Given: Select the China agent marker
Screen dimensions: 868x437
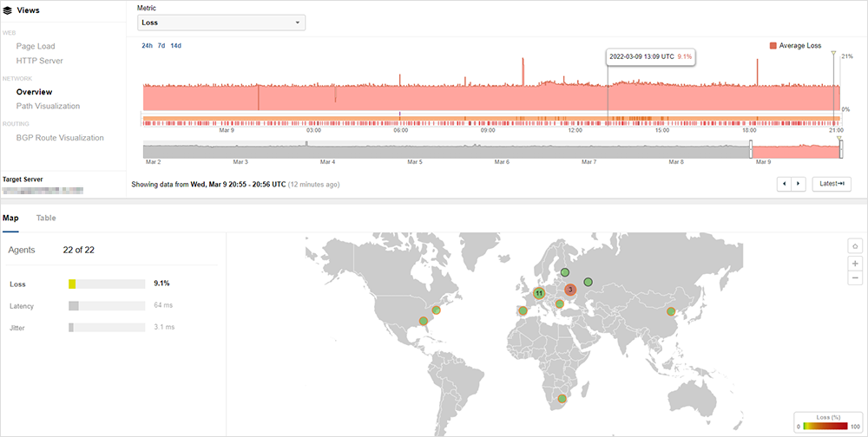Looking at the screenshot, I should point(670,311).
